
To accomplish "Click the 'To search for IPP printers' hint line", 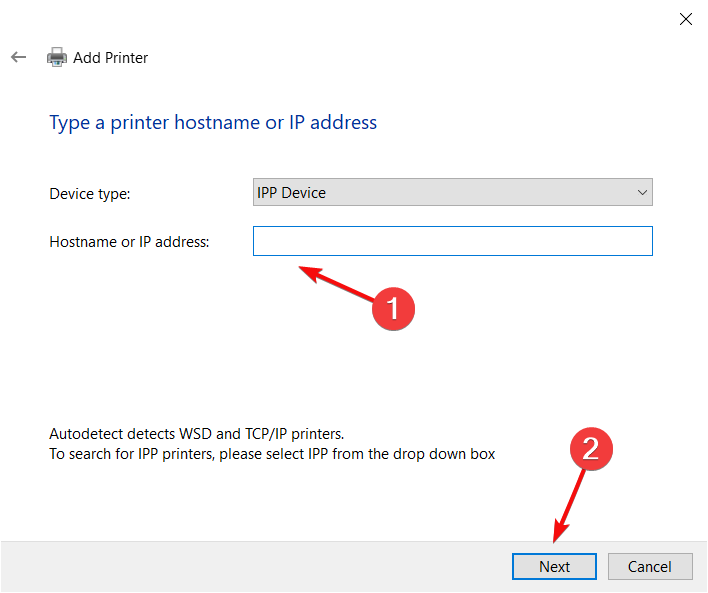I will pyautogui.click(x=272, y=454).
